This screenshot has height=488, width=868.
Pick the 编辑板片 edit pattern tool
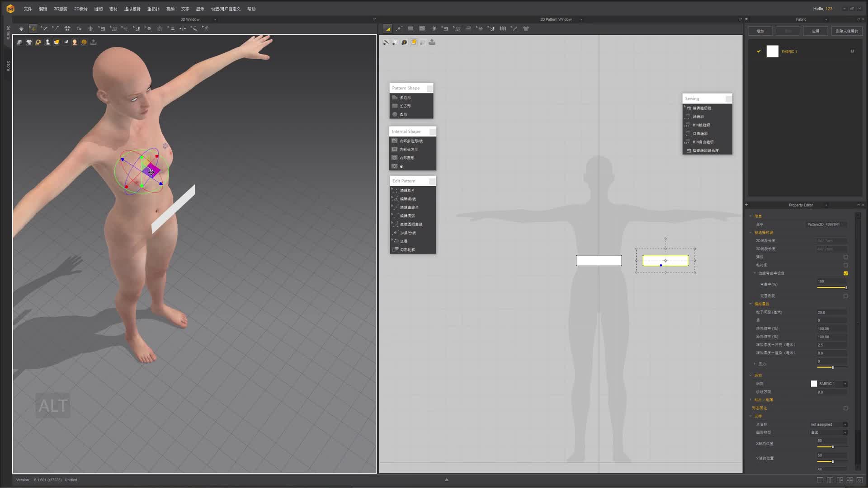[x=407, y=191]
